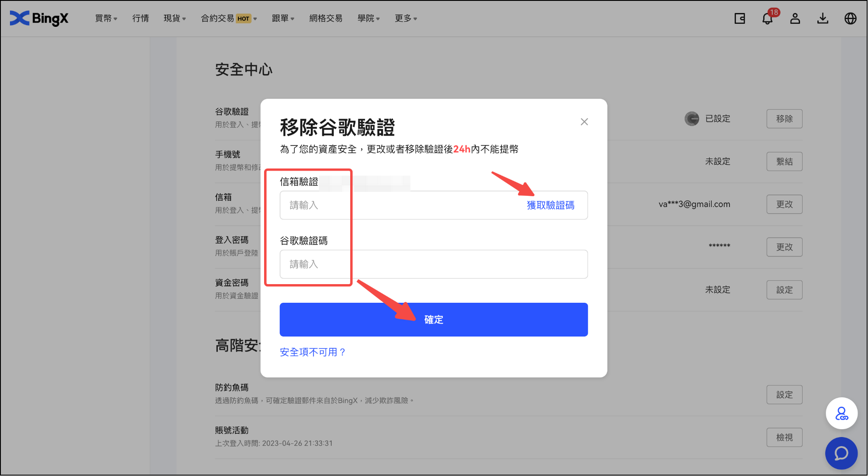Open the chat support bubble
This screenshot has height=476, width=868.
point(841,453)
